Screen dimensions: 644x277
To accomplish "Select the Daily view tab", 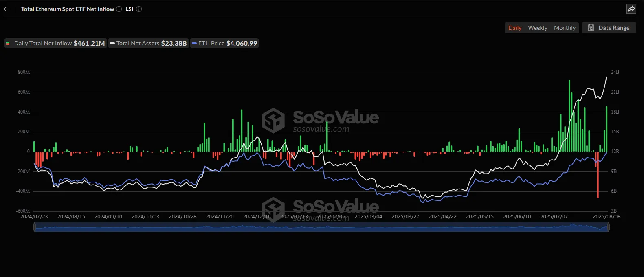I will [515, 28].
